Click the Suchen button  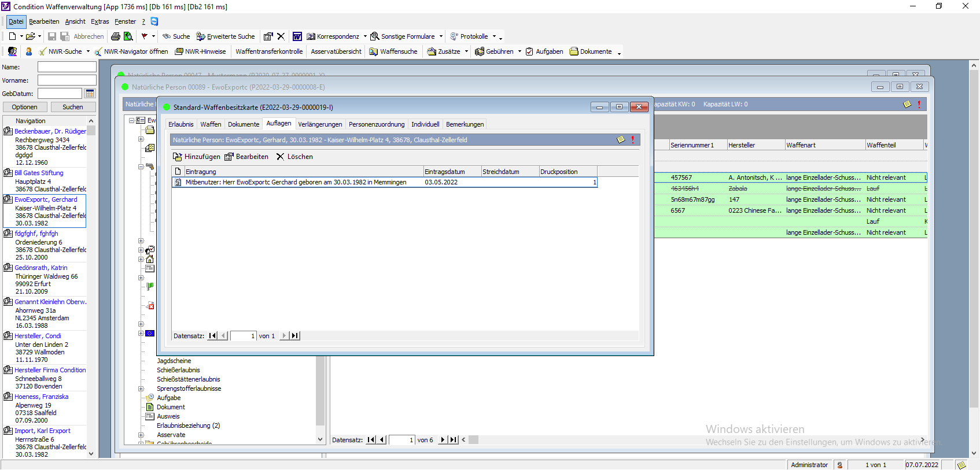pyautogui.click(x=73, y=107)
